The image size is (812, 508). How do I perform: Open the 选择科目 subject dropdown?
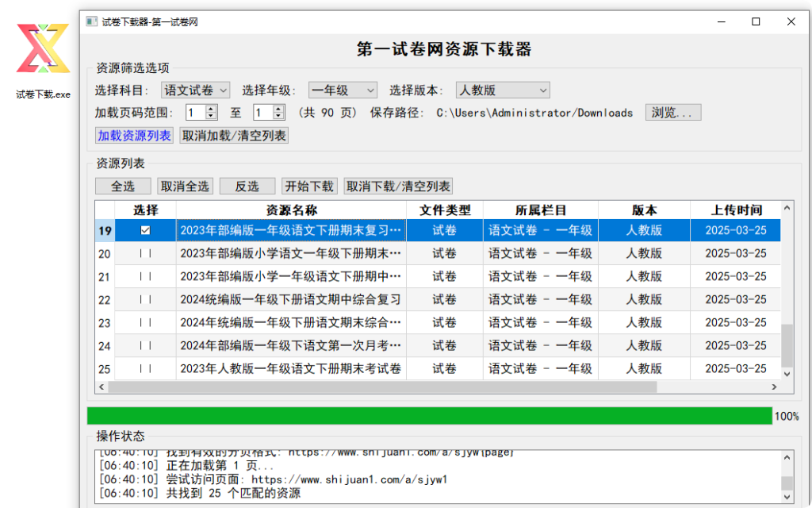point(195,90)
